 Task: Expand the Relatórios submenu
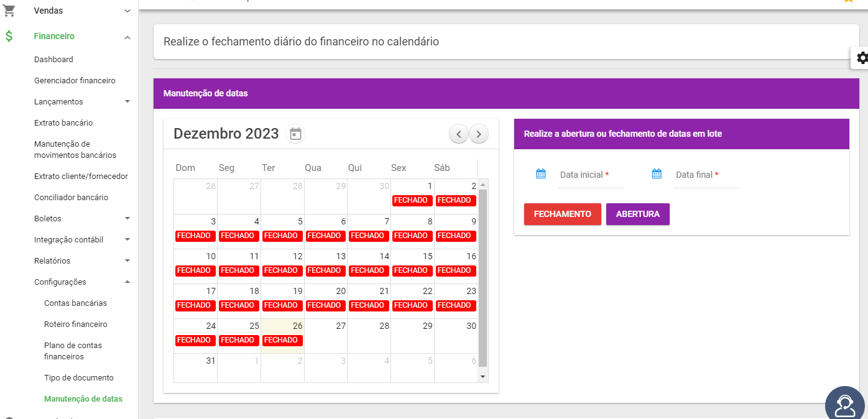(127, 260)
